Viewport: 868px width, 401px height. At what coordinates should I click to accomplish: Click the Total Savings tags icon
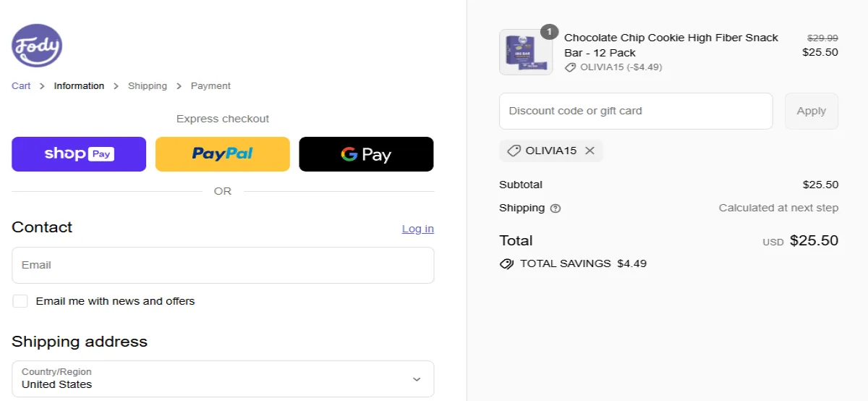point(507,263)
